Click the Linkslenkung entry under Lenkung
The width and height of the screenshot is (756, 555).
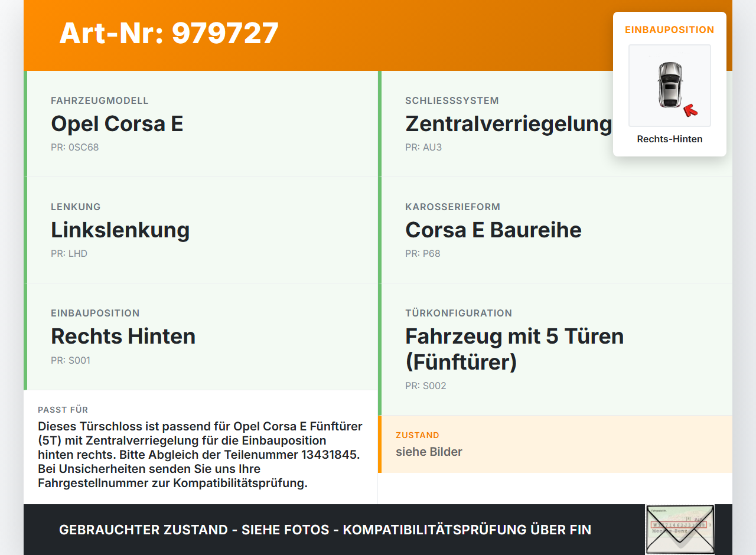(120, 230)
